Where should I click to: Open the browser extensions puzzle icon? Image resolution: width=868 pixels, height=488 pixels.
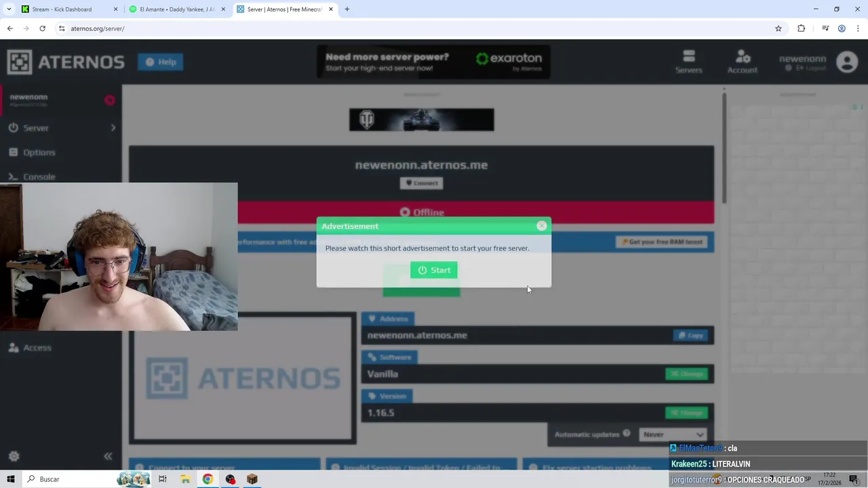tap(802, 28)
